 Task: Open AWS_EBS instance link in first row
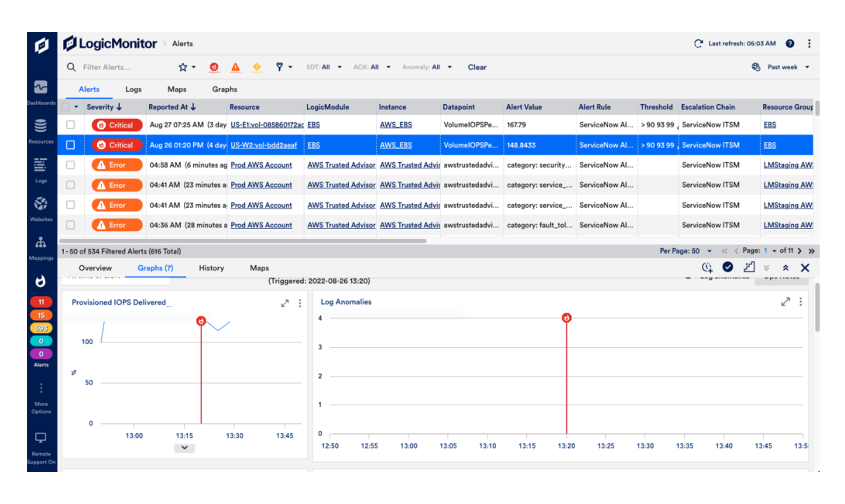[x=396, y=125]
